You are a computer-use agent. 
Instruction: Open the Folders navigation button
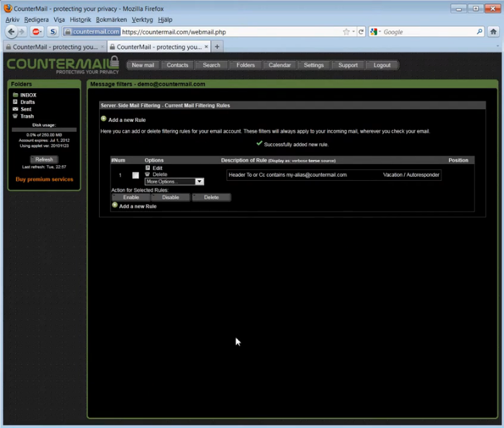click(246, 65)
